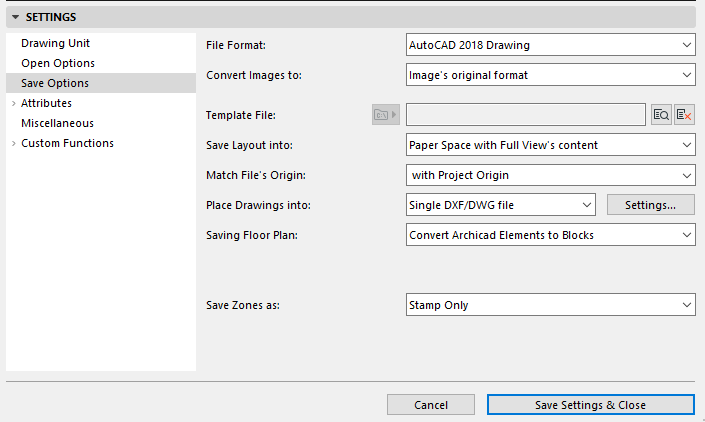Click the Template File input field
The width and height of the screenshot is (705, 422).
tap(525, 115)
